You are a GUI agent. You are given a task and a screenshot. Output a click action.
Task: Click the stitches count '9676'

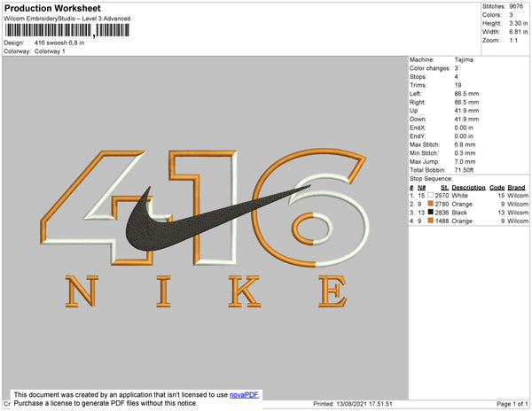point(516,6)
